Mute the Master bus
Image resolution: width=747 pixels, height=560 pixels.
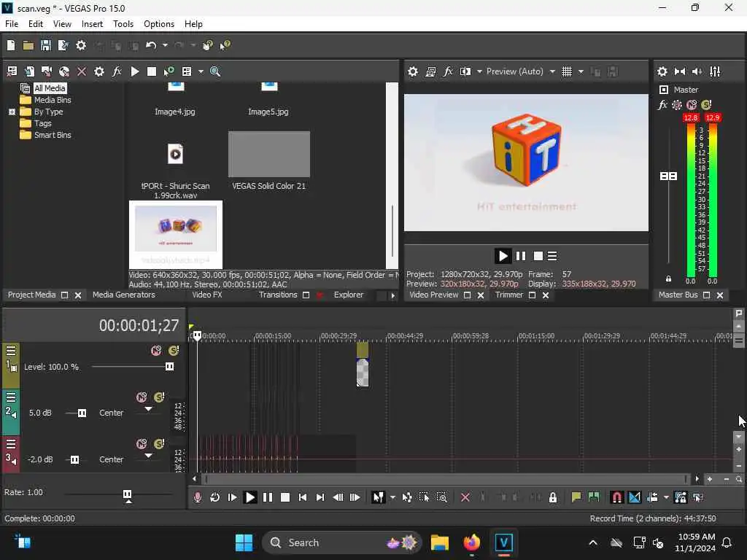click(x=692, y=105)
